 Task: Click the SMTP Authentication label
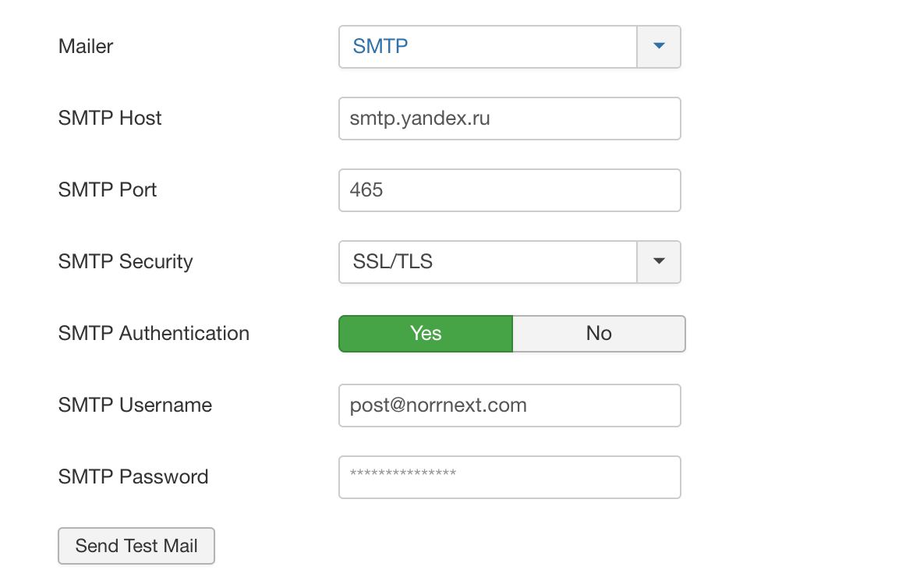[154, 334]
